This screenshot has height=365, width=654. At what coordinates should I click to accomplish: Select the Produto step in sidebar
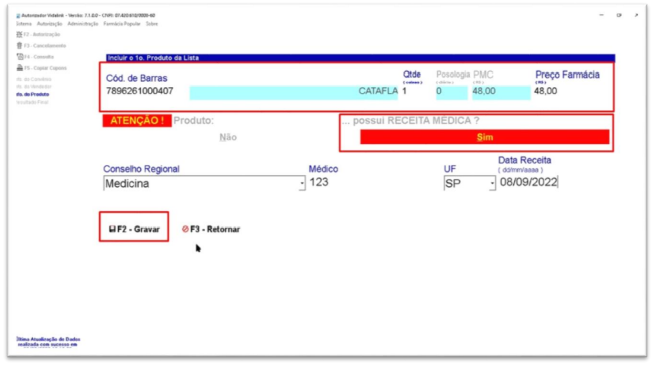point(33,94)
